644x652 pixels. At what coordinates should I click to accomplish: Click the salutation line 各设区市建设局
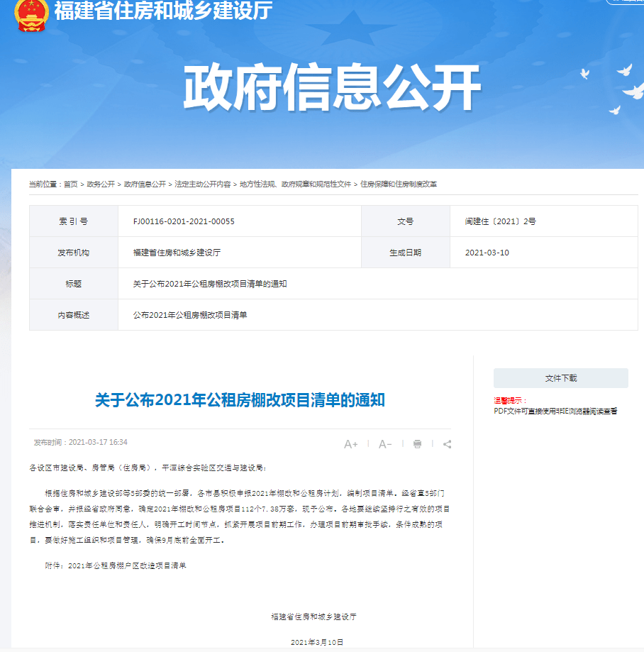click(x=148, y=468)
